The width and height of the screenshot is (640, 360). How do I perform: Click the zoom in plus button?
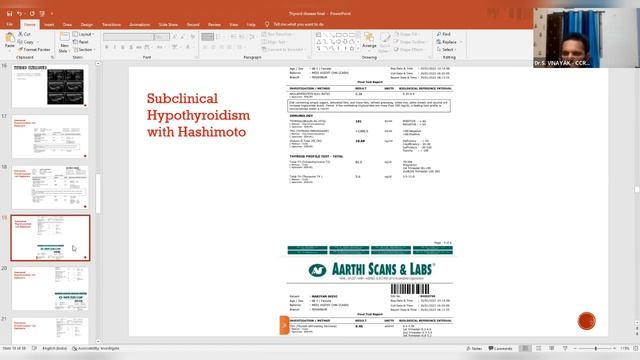pyautogui.click(x=615, y=349)
